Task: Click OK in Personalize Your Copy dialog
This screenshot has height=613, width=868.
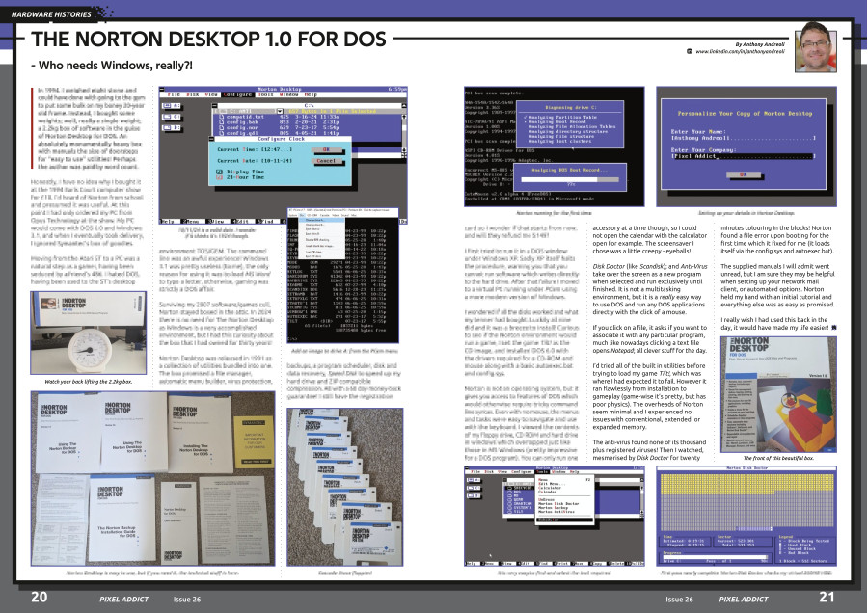Action: coord(743,174)
